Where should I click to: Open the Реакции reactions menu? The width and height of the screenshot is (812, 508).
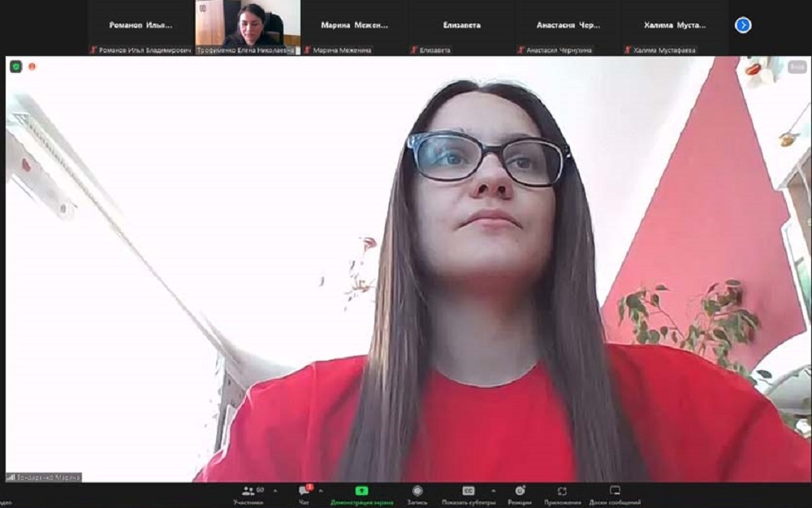[520, 493]
